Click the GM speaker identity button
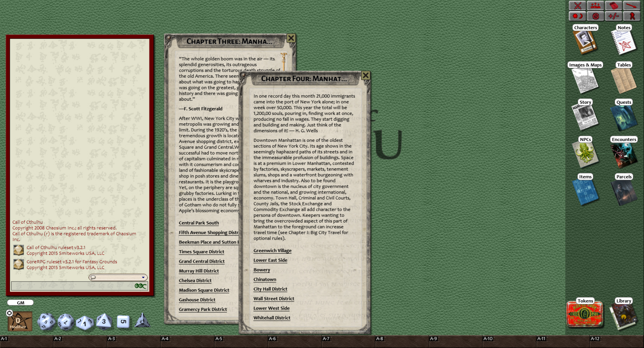 point(20,303)
